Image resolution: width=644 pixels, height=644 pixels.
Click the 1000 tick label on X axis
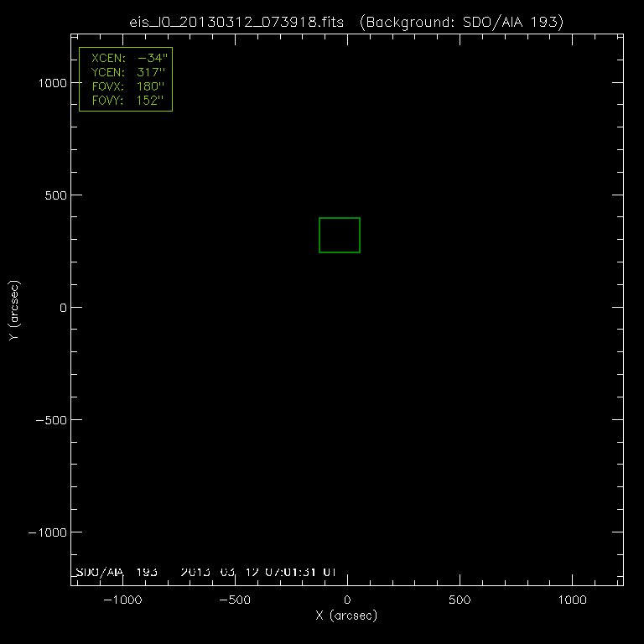click(x=572, y=600)
